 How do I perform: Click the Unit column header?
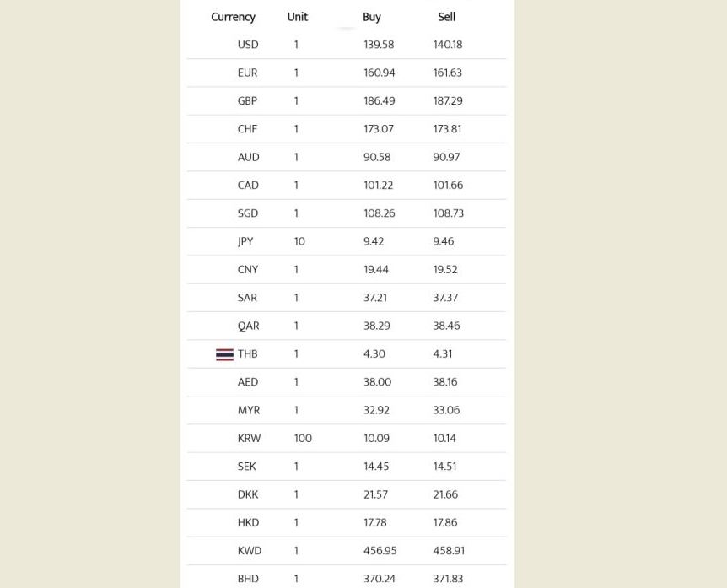(297, 17)
